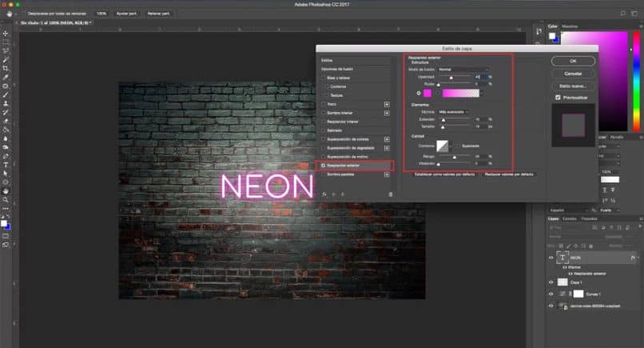Screen dimensions: 644x348
Task: Hide the NEON layer with its eye icon
Action: (x=551, y=258)
